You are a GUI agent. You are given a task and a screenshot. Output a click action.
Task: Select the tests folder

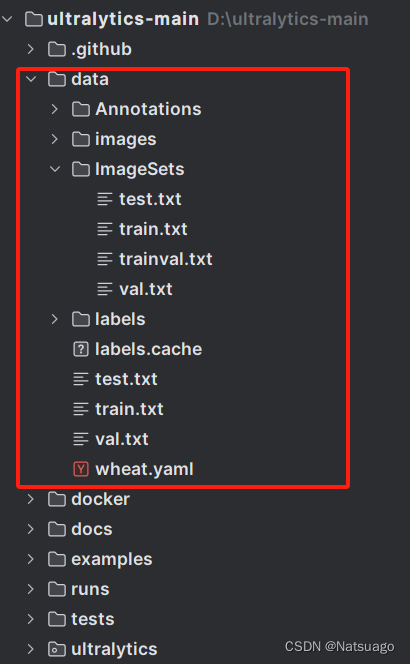pyautogui.click(x=93, y=619)
